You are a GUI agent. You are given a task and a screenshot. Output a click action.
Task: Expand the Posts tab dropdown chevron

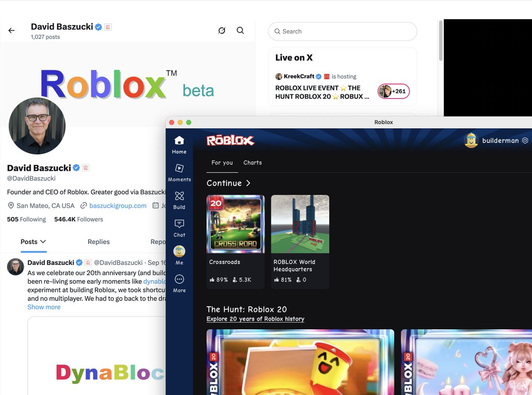(x=43, y=241)
